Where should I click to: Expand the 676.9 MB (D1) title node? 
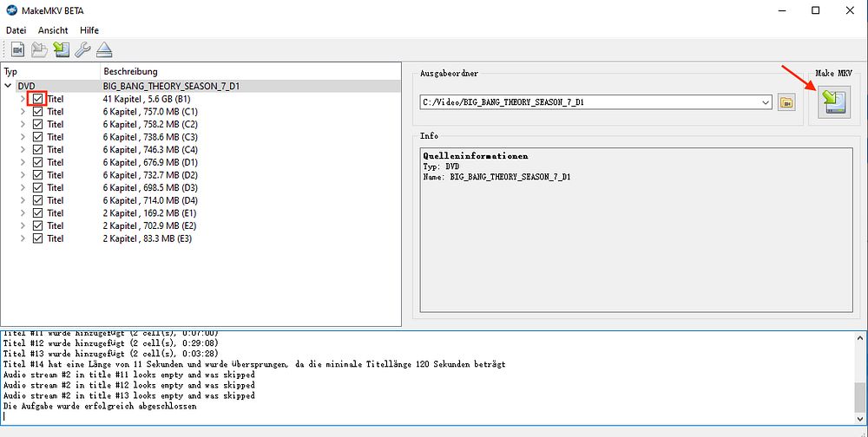click(23, 163)
